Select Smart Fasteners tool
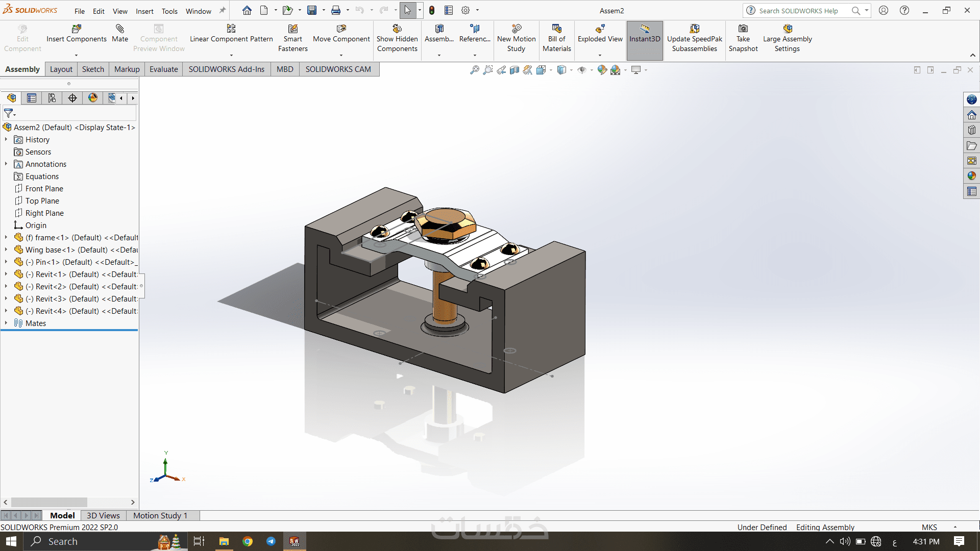This screenshot has height=551, width=980. click(x=292, y=29)
